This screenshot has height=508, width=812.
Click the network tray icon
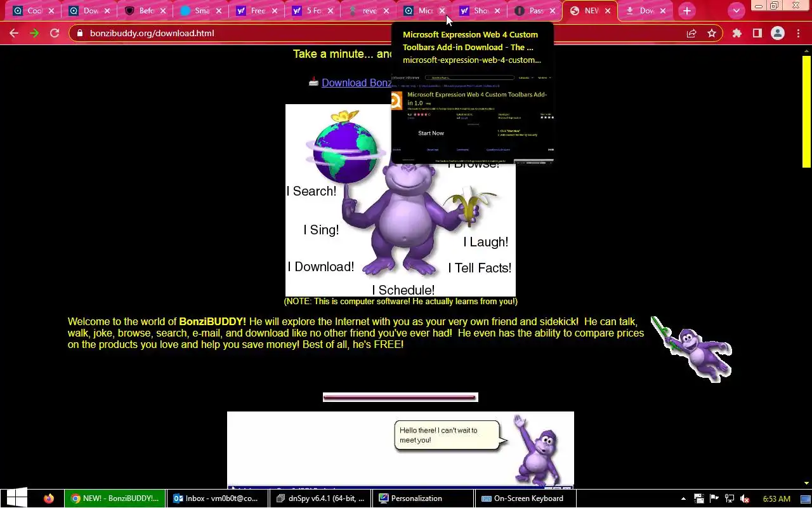pos(730,498)
